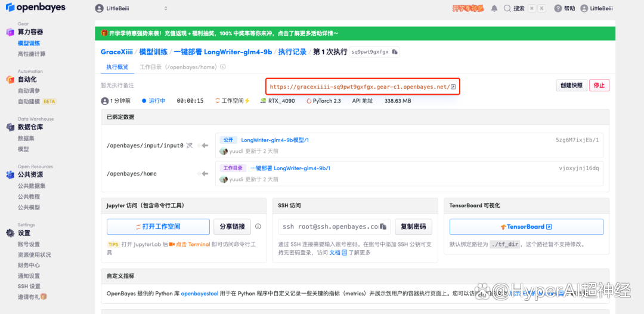Open 邀请有礼 in sidebar
Screen dimensions: 644x314
click(32, 297)
